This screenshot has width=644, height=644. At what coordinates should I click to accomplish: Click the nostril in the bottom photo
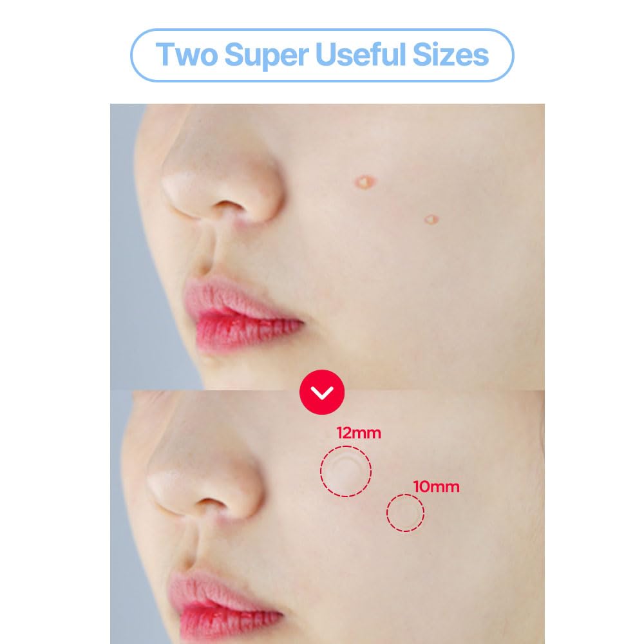(211, 503)
